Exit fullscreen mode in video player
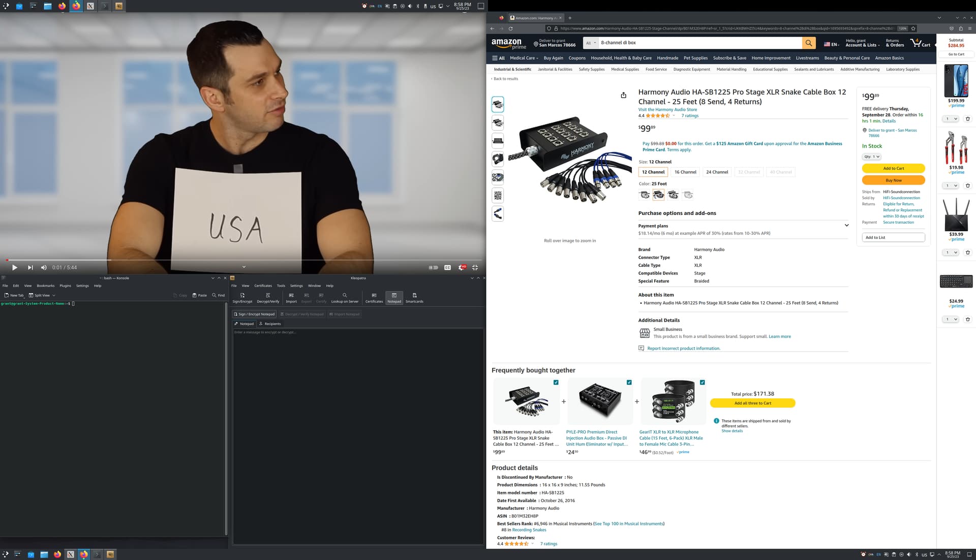976x560 pixels. (x=475, y=267)
